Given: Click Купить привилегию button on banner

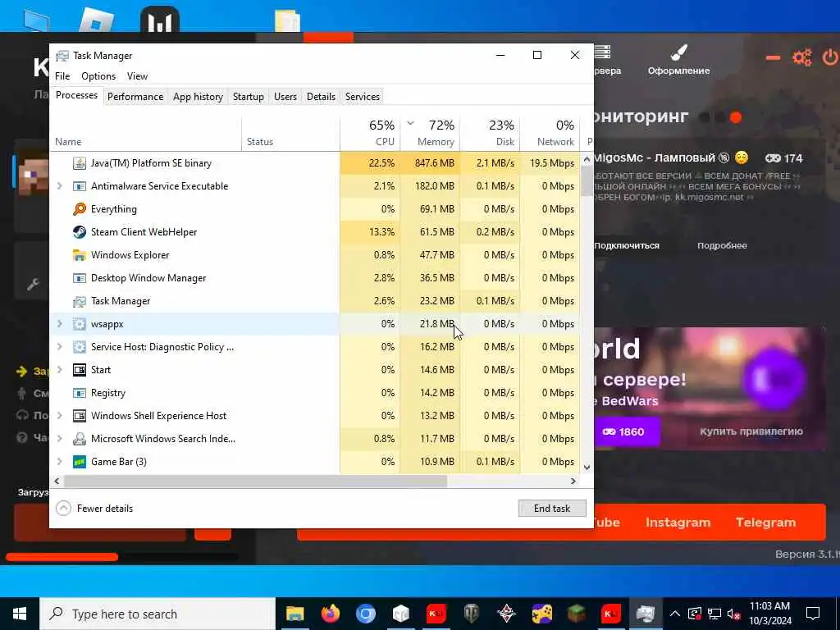Looking at the screenshot, I should (751, 431).
